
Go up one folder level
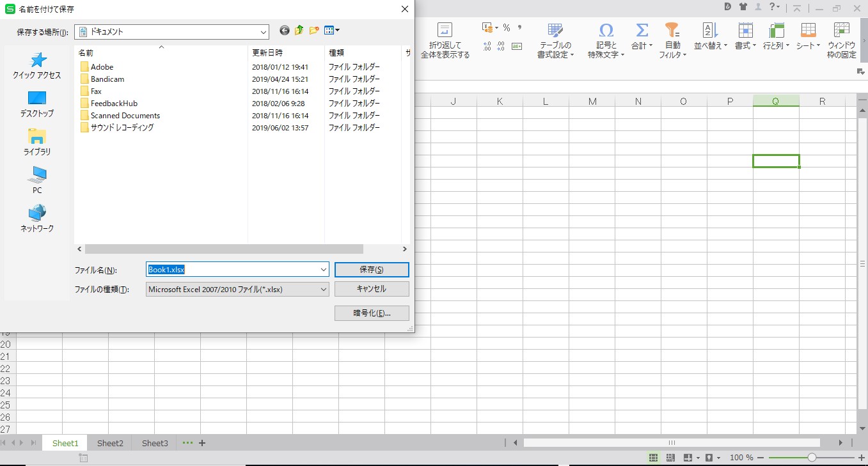pyautogui.click(x=299, y=31)
